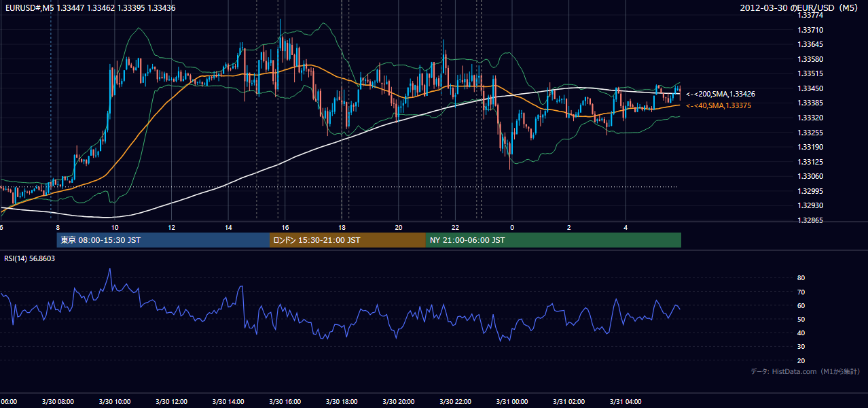Click price axis label 1.33385
This screenshot has width=868, height=408.
(810, 103)
